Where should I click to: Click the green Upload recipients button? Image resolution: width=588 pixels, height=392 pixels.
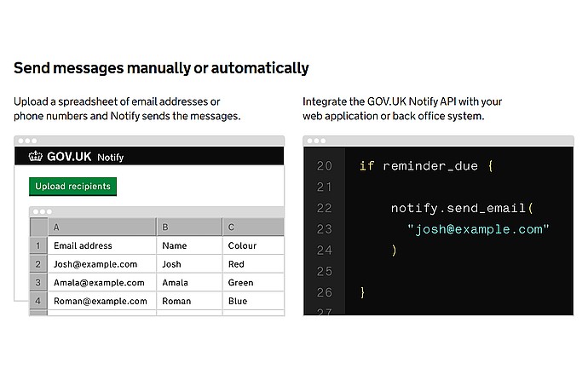point(72,187)
